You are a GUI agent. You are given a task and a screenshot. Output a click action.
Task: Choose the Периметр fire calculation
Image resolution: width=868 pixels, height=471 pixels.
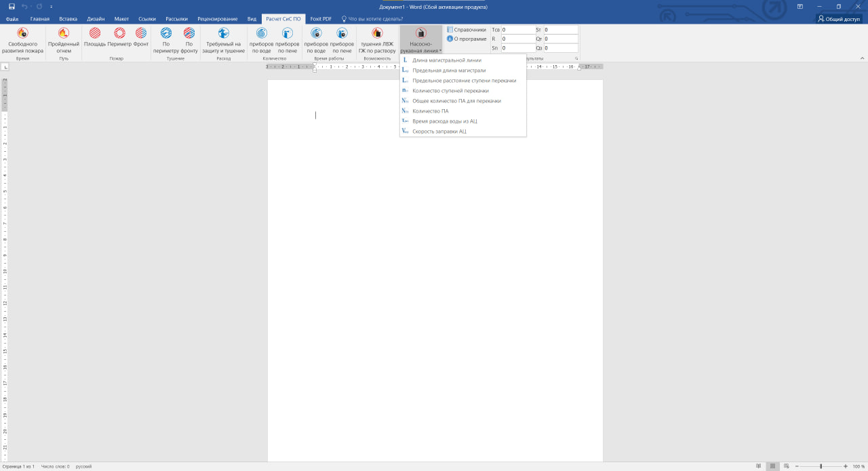tap(119, 33)
